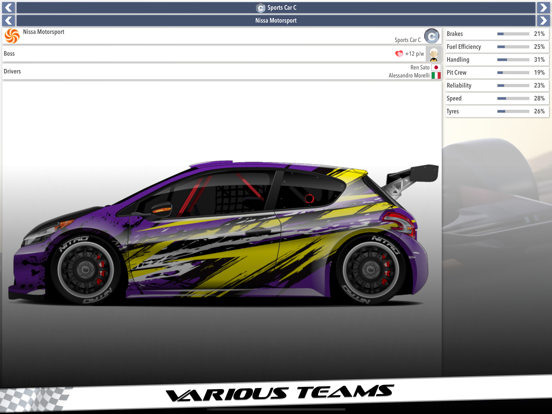This screenshot has width=552, height=414.
Task: Click the Drivers row label
Action: click(x=12, y=71)
